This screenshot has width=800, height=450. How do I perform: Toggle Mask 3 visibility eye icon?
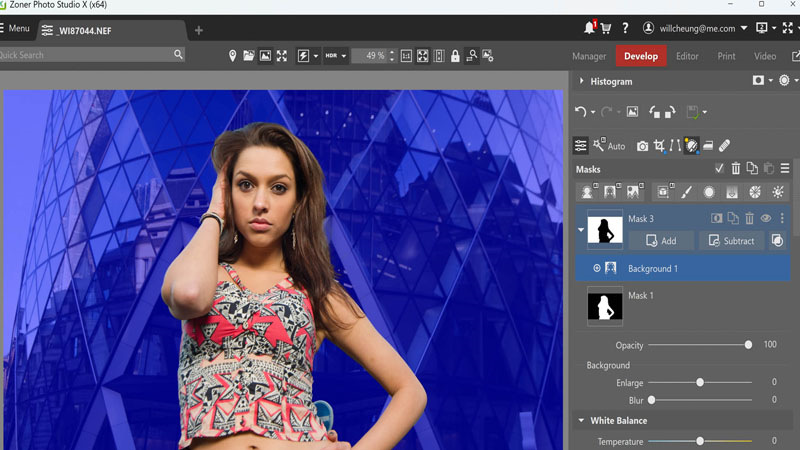[x=766, y=218]
